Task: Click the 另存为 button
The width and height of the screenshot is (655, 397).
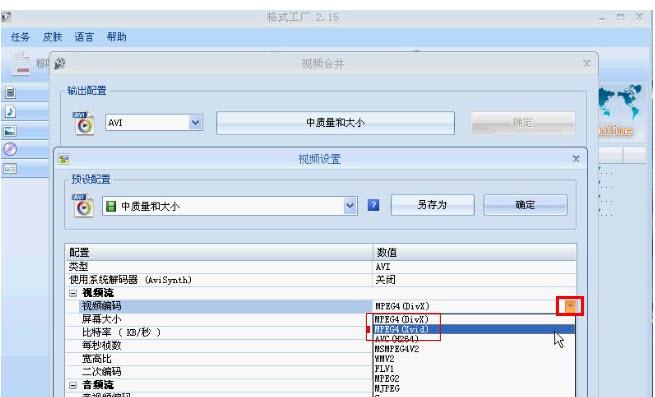Action: pos(432,205)
